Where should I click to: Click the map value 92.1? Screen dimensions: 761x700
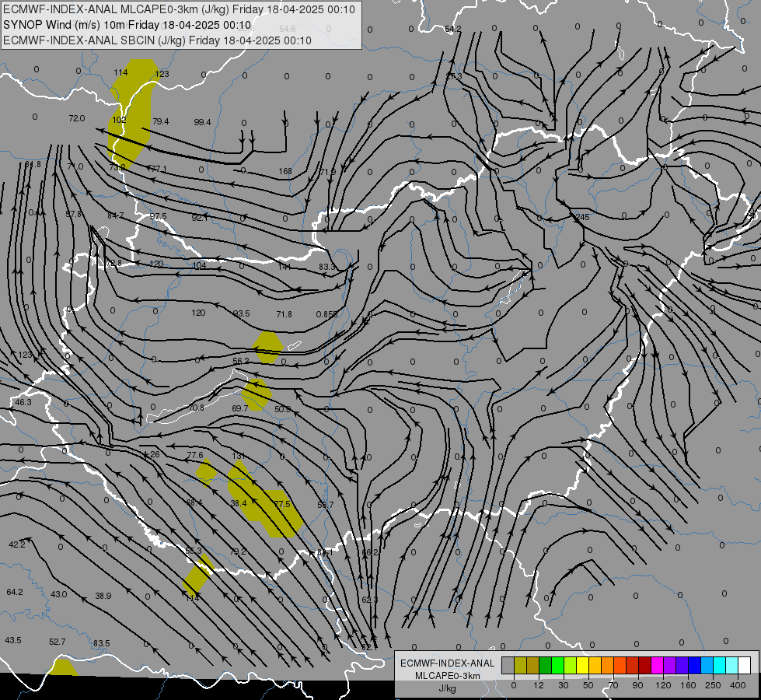click(x=200, y=218)
